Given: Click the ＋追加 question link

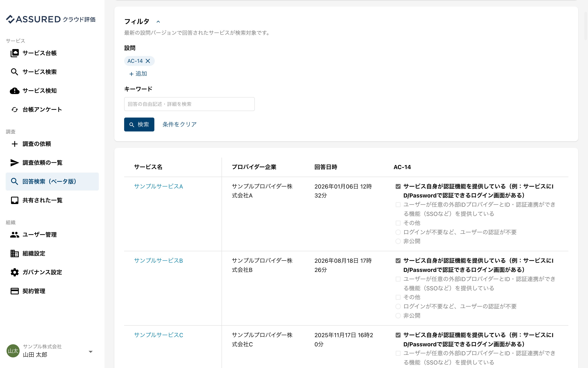Looking at the screenshot, I should (138, 74).
